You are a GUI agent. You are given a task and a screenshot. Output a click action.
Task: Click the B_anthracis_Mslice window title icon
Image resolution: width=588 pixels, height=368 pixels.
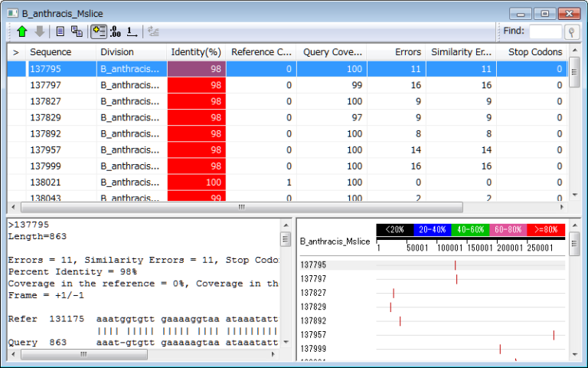13,14
